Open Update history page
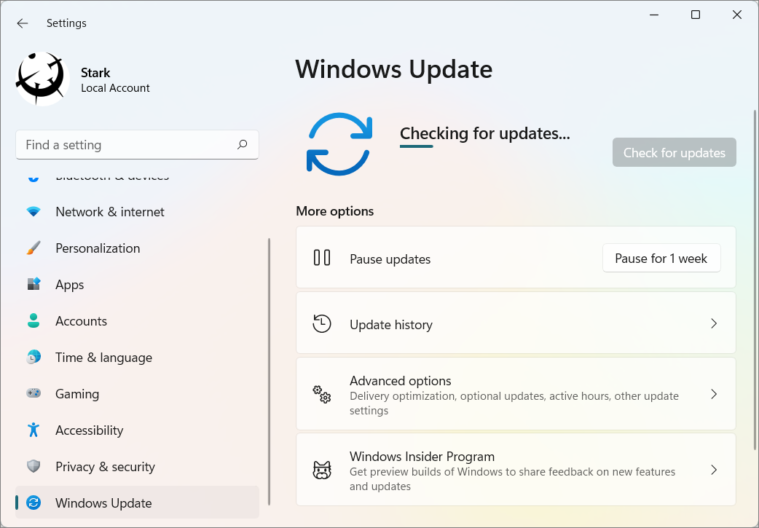Viewport: 759px width, 528px height. coord(516,323)
